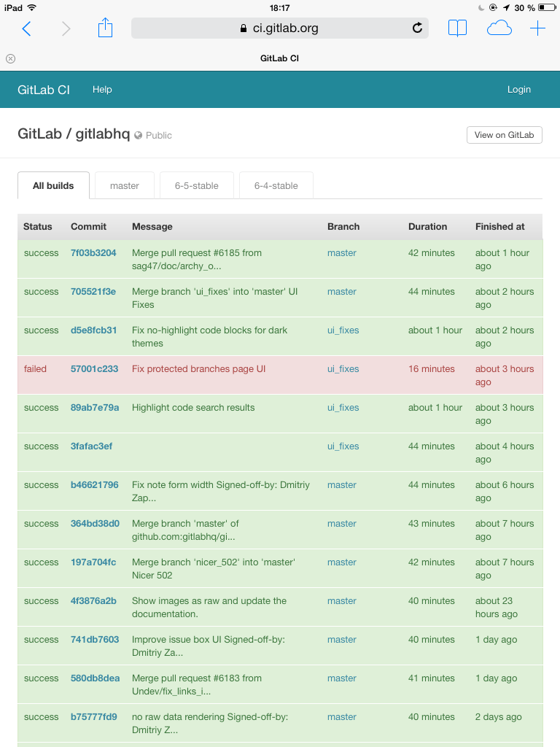
Task: Open the Safari share sheet icon
Action: coord(106,28)
